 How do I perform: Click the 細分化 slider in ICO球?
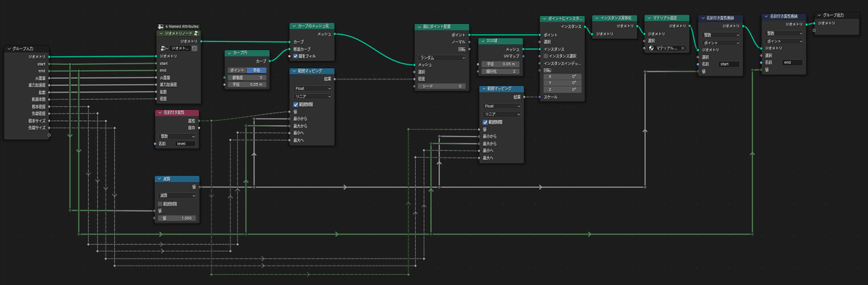[x=501, y=72]
